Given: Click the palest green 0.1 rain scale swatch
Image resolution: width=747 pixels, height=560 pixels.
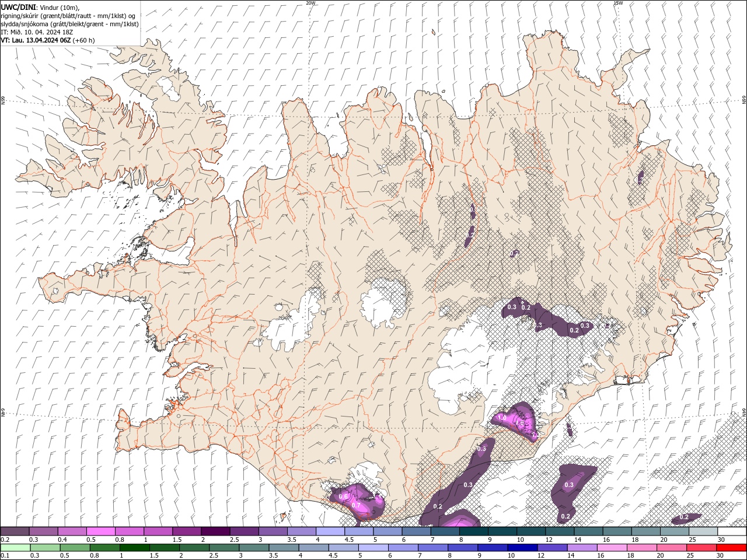Looking at the screenshot, I should pos(15,548).
